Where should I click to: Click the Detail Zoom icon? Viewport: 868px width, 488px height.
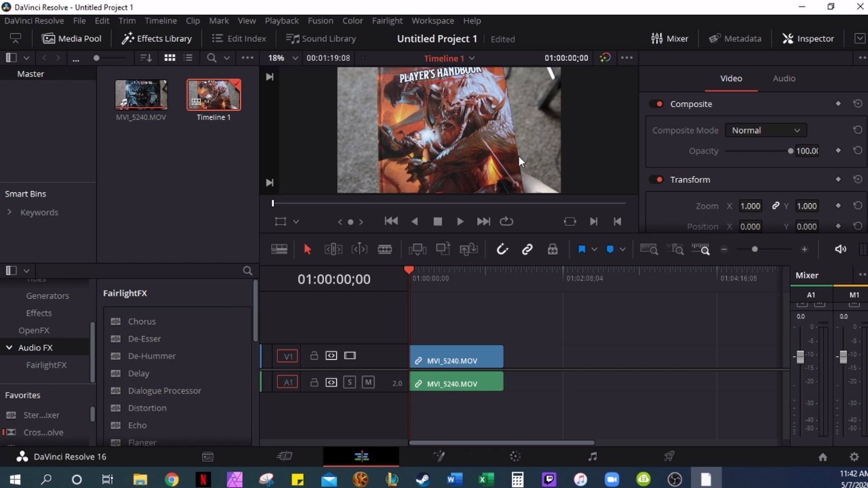click(675, 249)
